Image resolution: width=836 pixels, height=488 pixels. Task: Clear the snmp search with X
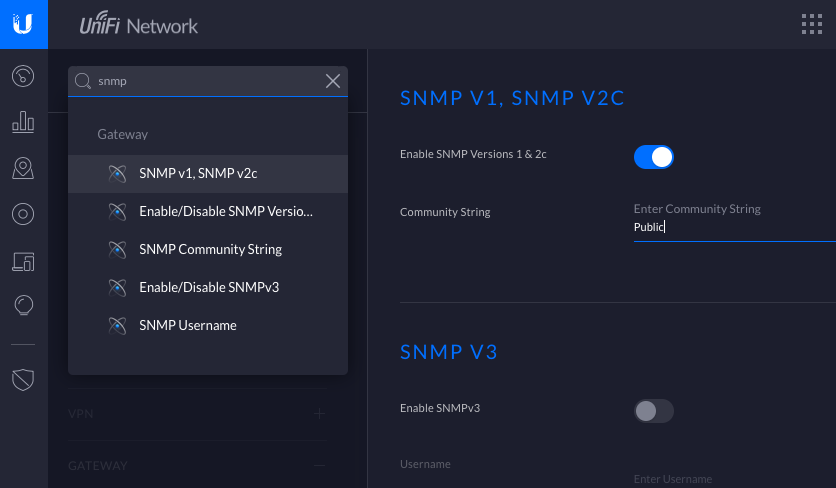pos(333,81)
